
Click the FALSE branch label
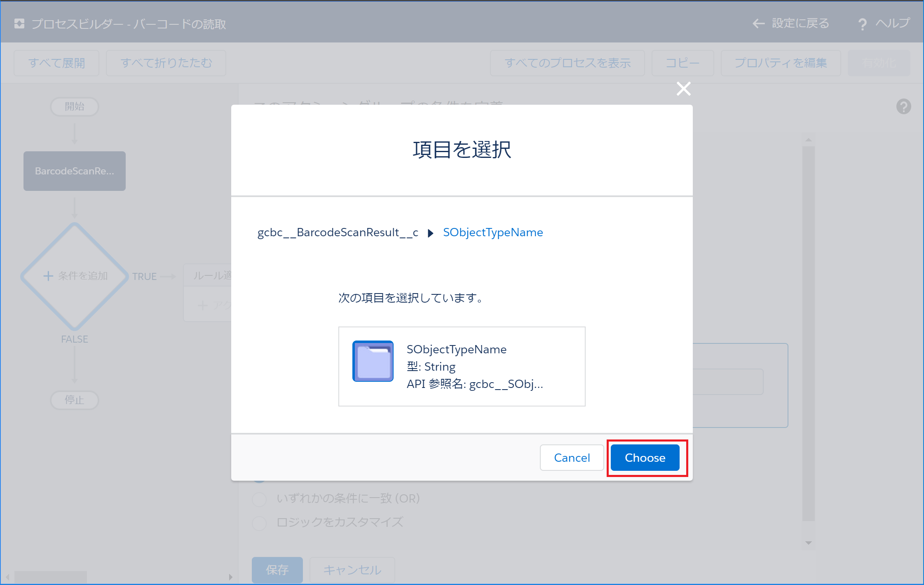(75, 339)
